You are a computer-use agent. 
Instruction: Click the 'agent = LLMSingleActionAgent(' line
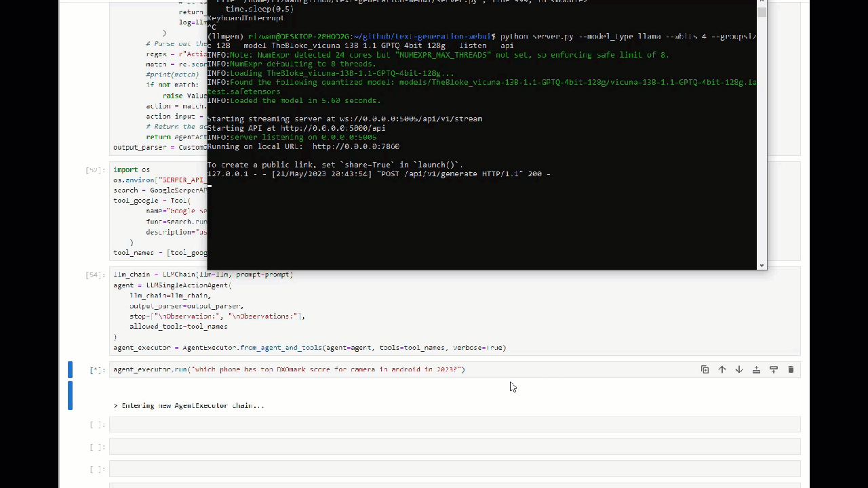pyautogui.click(x=172, y=285)
